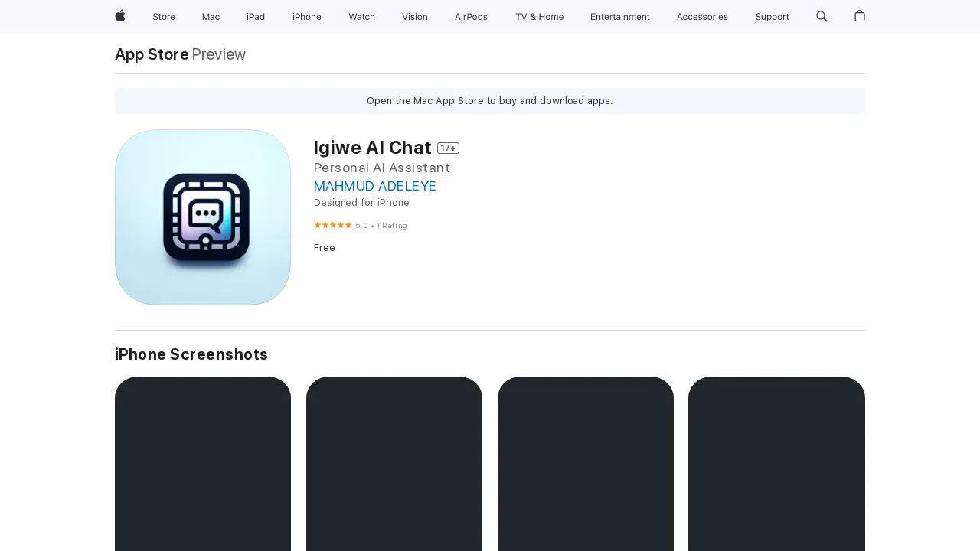This screenshot has height=551, width=980.
Task: Open the iPad section
Action: point(256,17)
